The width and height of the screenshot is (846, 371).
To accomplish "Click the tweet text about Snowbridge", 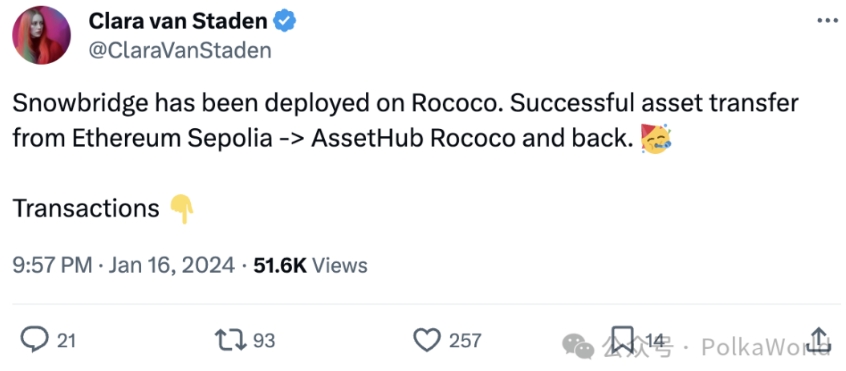I will pos(405,121).
